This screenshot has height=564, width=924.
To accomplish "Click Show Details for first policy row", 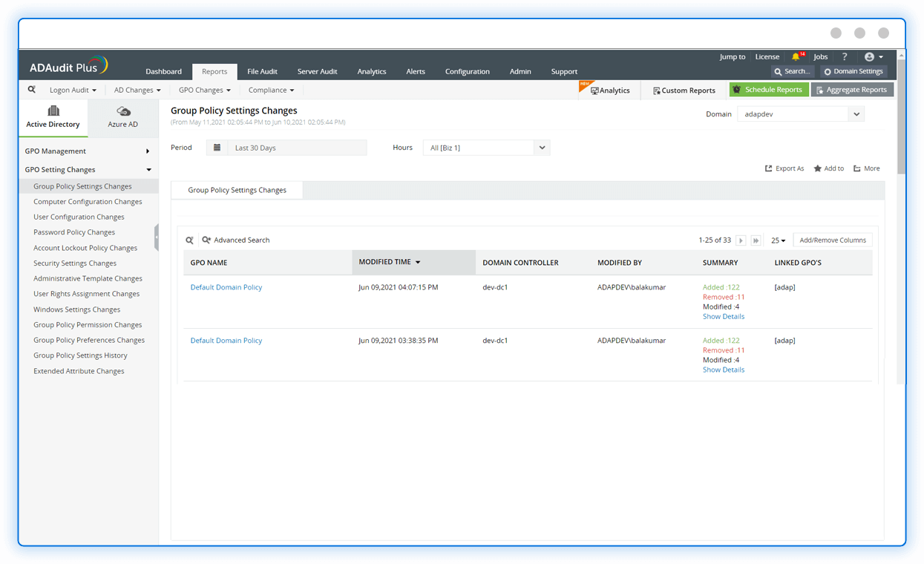I will point(724,316).
